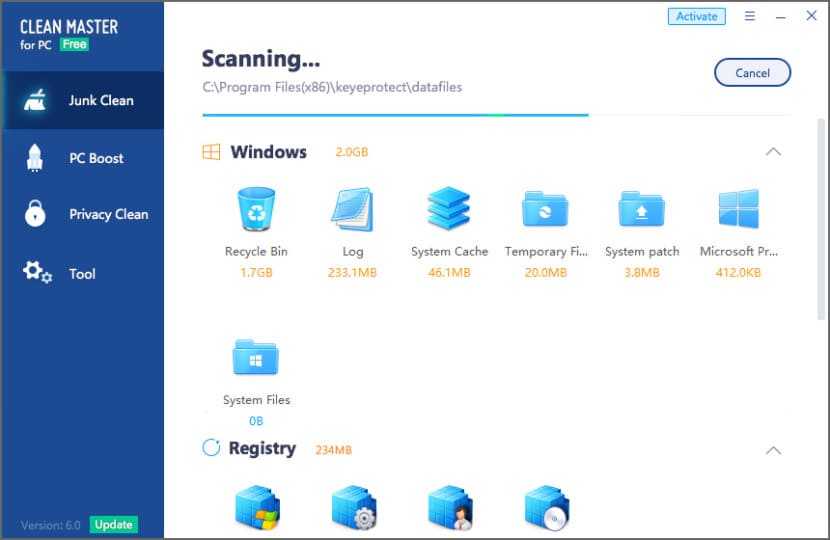Screen dimensions: 830x540
Task: Click the Registry section heading
Action: [263, 448]
